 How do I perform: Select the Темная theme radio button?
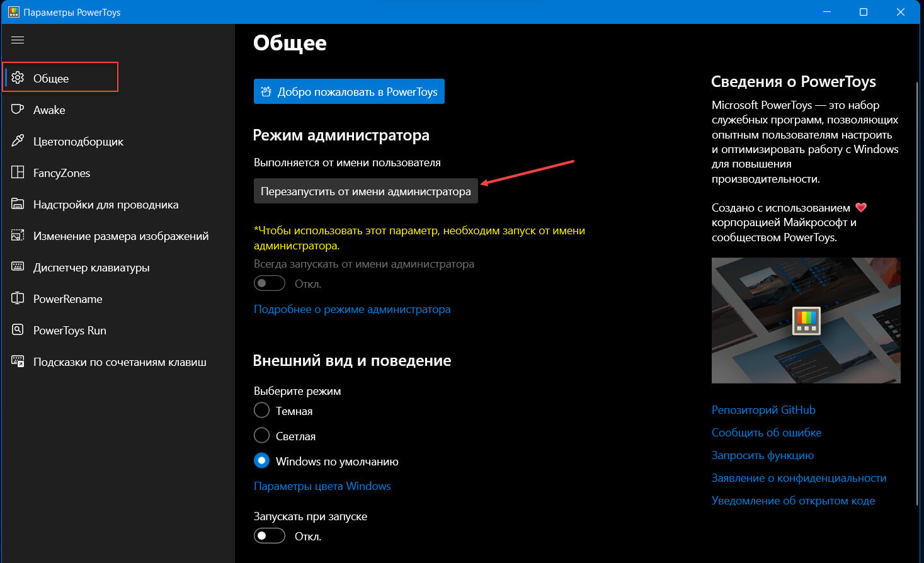pyautogui.click(x=261, y=411)
